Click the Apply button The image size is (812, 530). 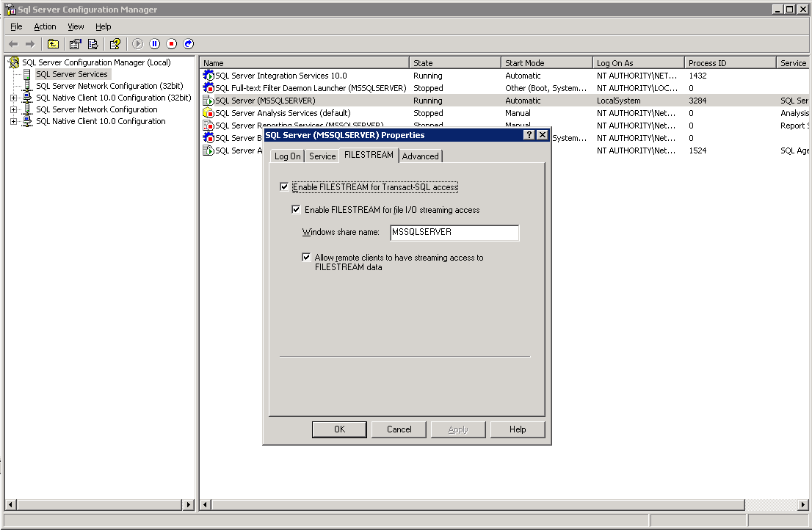point(458,429)
